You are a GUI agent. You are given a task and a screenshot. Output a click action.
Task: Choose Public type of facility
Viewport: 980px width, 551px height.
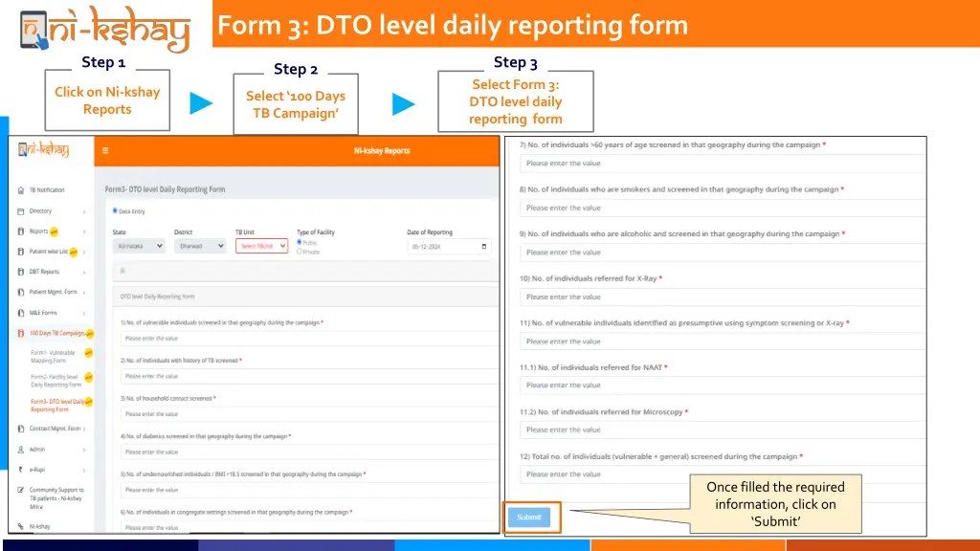coord(300,242)
